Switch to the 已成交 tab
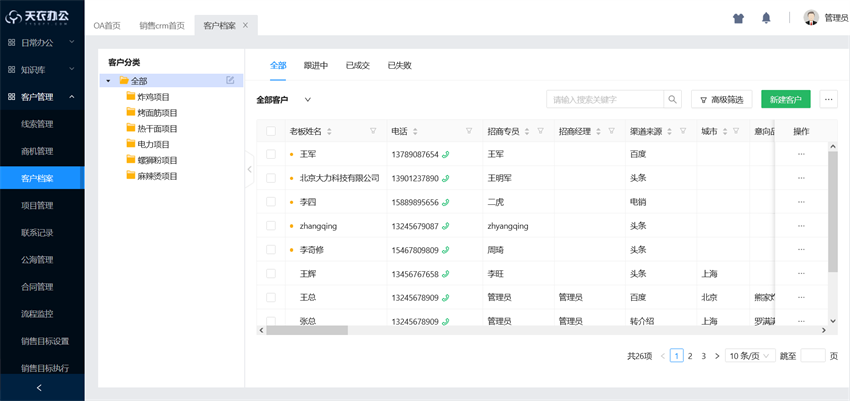 [358, 66]
